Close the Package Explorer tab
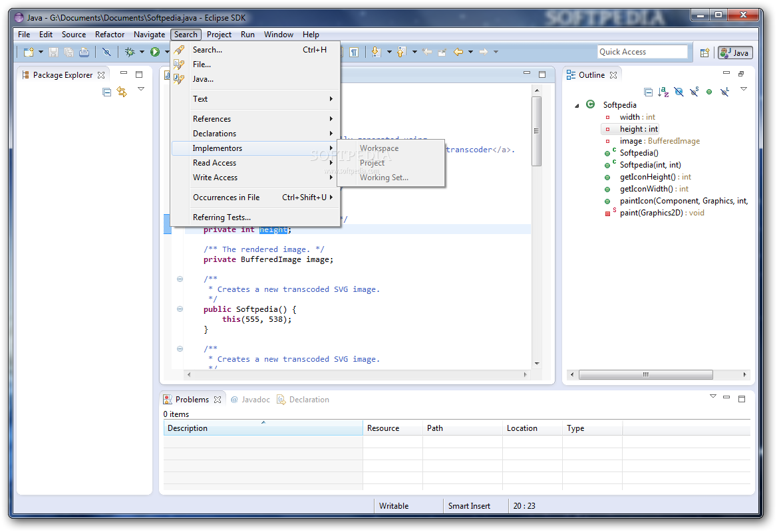This screenshot has height=532, width=777. coord(101,75)
